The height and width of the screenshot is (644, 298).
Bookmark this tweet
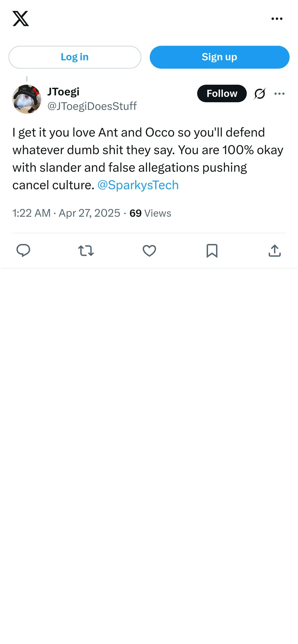coord(212,251)
